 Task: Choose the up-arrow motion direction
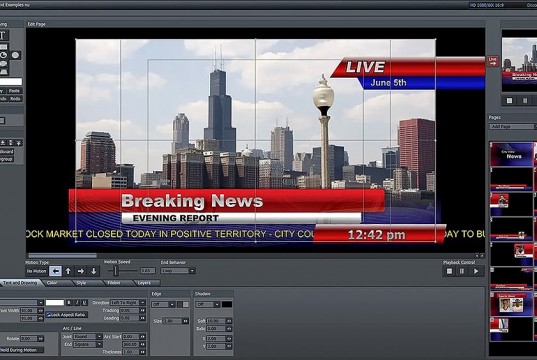pyautogui.click(x=68, y=271)
